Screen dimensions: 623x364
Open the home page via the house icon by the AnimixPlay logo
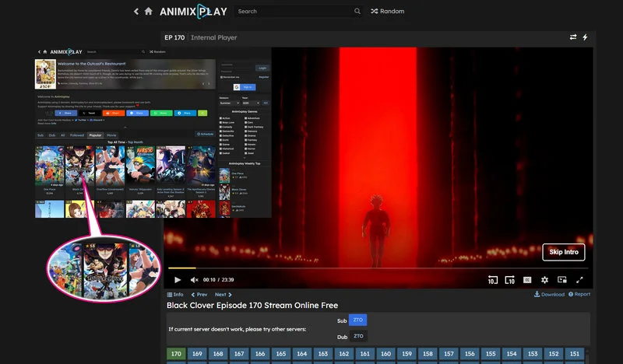click(x=148, y=11)
